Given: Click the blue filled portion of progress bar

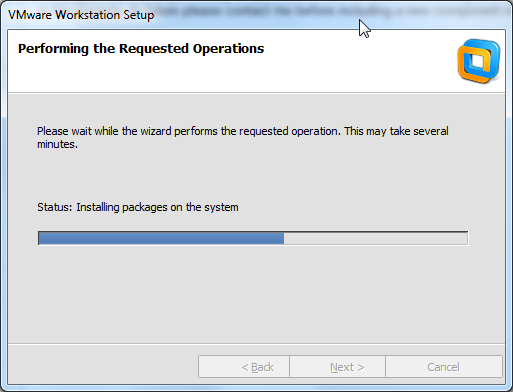Looking at the screenshot, I should [x=161, y=238].
